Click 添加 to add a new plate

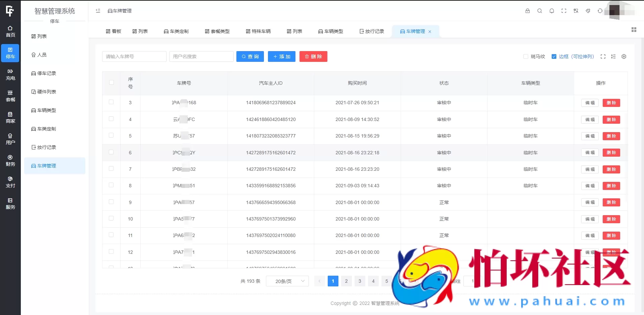(281, 56)
